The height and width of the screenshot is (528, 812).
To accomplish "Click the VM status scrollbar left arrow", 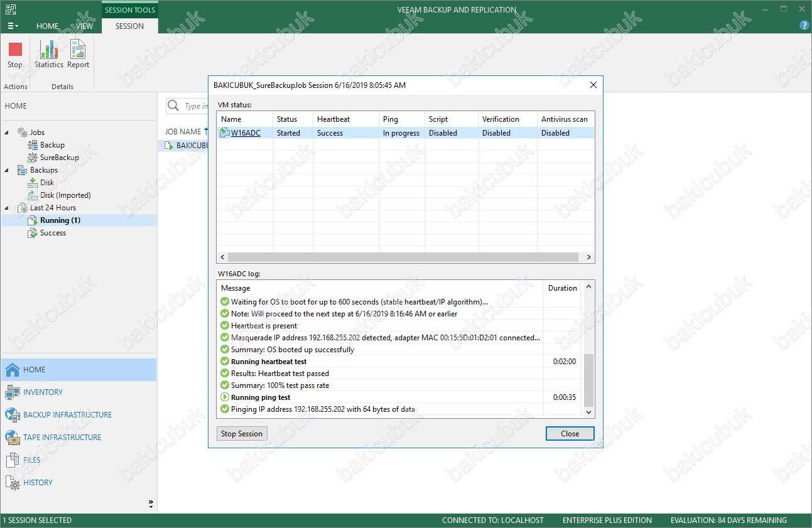I will coord(222,257).
